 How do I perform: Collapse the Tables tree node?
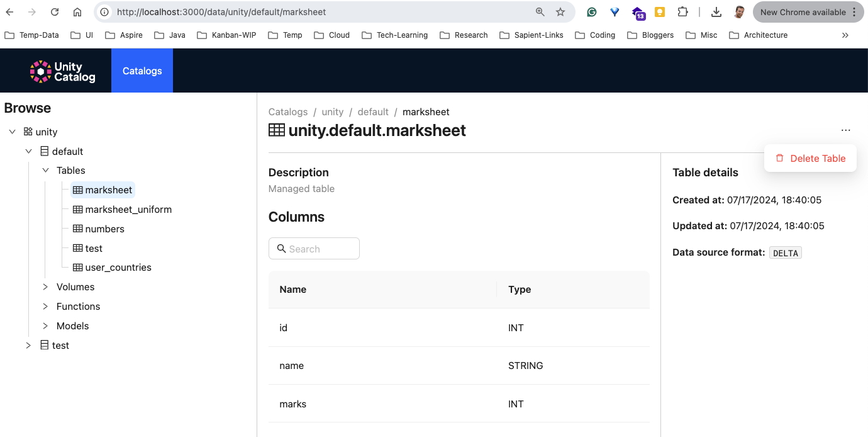click(45, 170)
